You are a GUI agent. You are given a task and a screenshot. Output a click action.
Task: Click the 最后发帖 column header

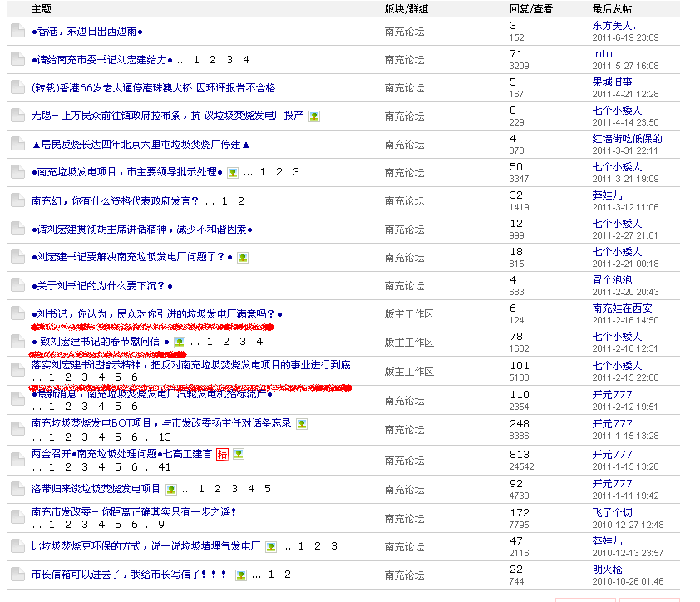point(612,9)
